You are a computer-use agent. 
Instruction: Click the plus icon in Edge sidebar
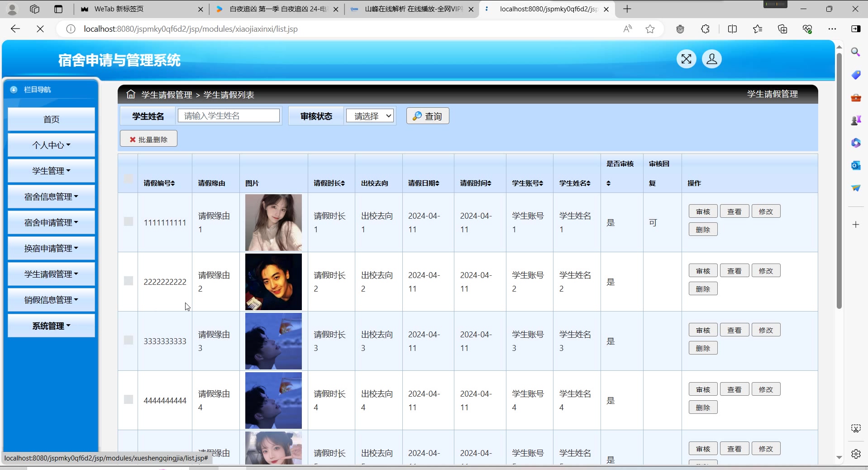(855, 225)
